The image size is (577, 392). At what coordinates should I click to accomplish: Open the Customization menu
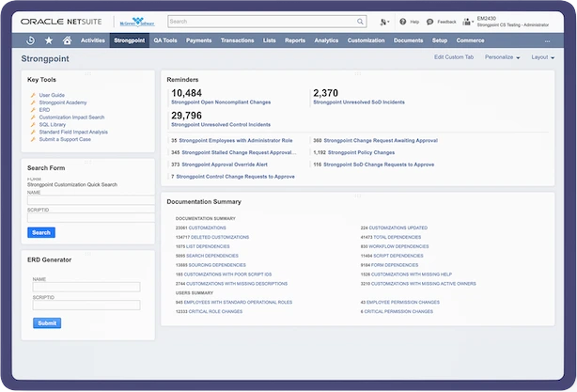click(x=366, y=40)
